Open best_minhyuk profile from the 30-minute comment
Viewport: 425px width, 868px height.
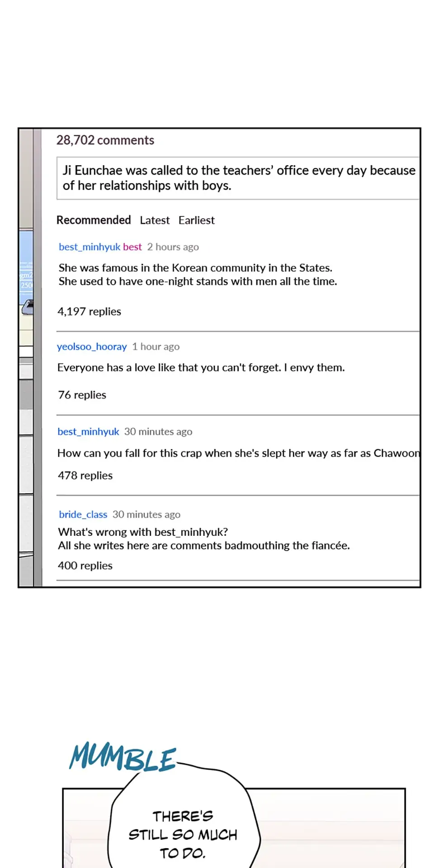[x=88, y=432]
